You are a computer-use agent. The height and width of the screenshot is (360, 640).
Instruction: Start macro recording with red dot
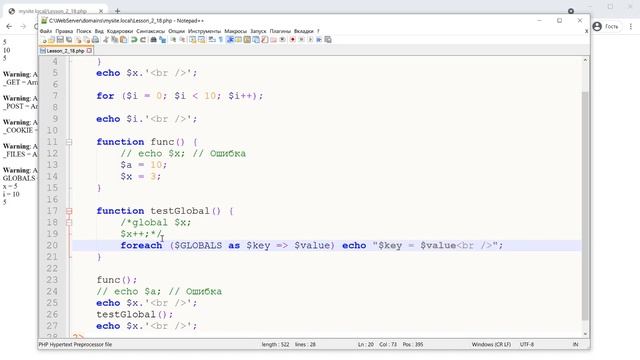[x=293, y=40]
